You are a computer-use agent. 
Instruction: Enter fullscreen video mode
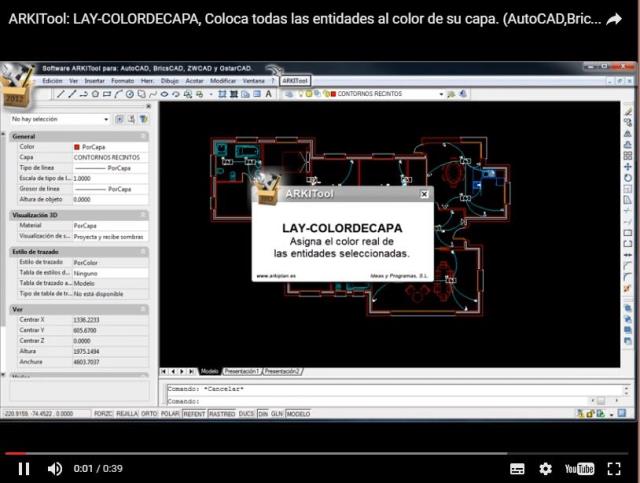[614, 469]
